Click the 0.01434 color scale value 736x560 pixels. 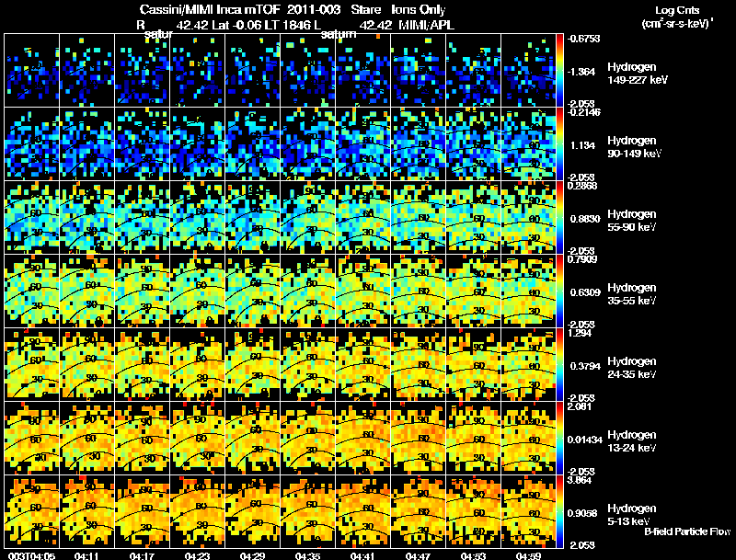pos(584,440)
